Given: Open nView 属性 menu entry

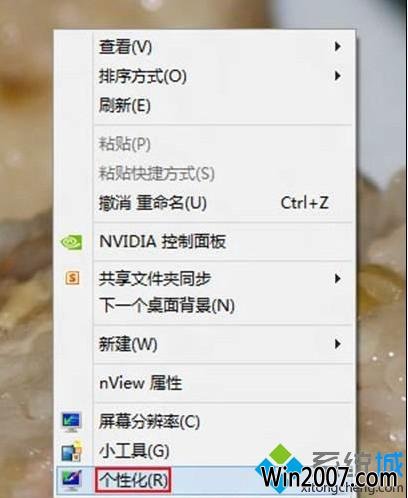Looking at the screenshot, I should coord(223,383).
